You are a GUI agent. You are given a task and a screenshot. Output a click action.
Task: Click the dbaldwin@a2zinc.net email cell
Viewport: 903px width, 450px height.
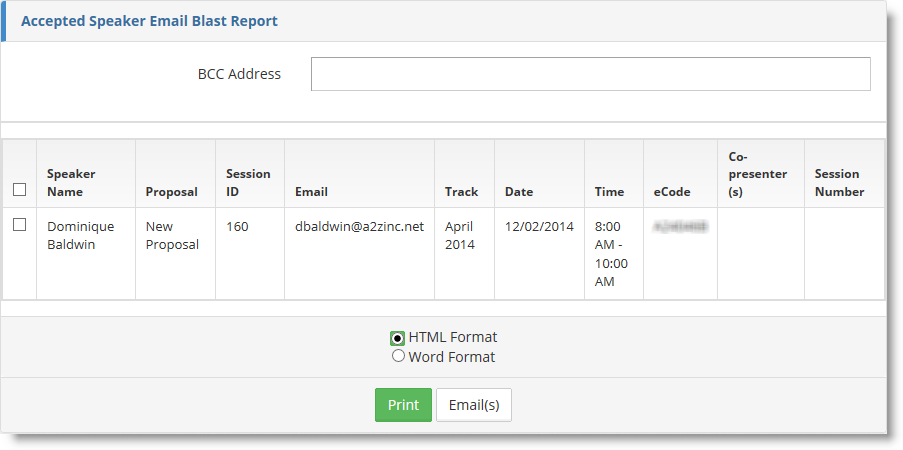click(359, 227)
